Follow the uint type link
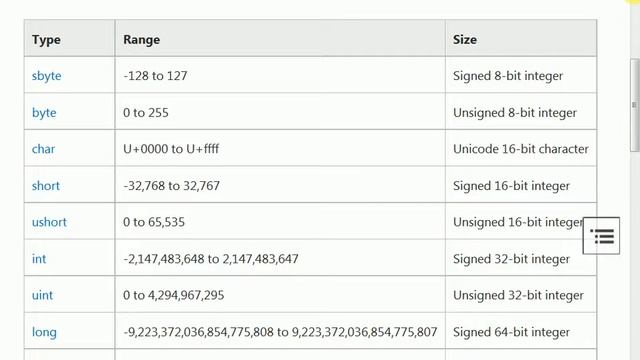Image resolution: width=640 pixels, height=360 pixels. coord(42,295)
